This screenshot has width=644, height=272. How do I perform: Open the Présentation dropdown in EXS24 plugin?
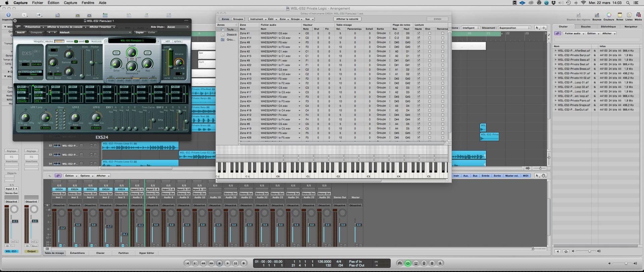click(x=34, y=27)
